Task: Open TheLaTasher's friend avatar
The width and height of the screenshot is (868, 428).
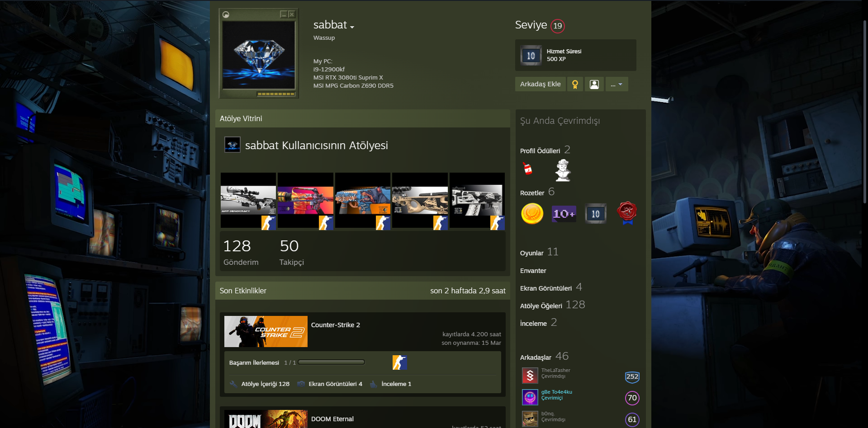Action: [530, 376]
